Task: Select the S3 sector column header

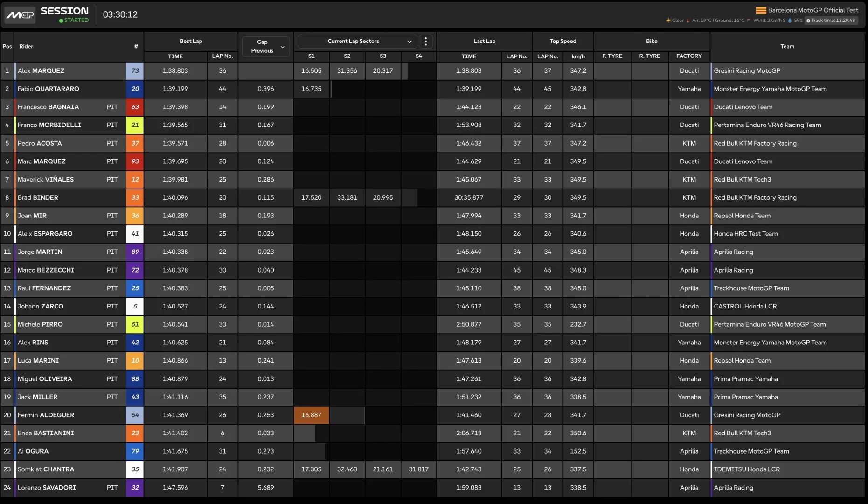Action: [x=383, y=56]
